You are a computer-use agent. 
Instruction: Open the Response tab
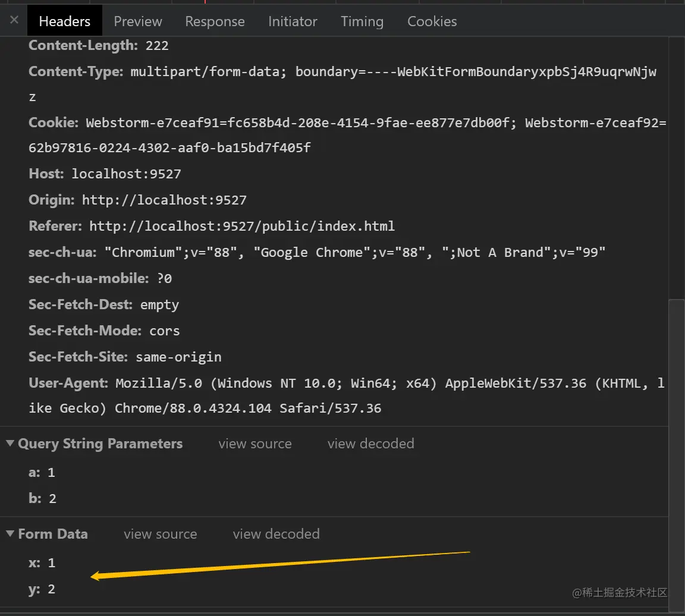click(x=215, y=21)
